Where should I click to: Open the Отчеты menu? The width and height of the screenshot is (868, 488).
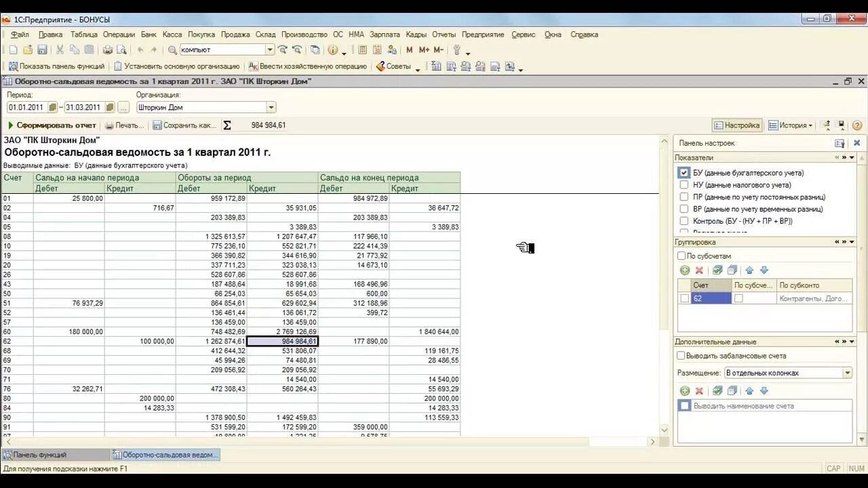444,34
